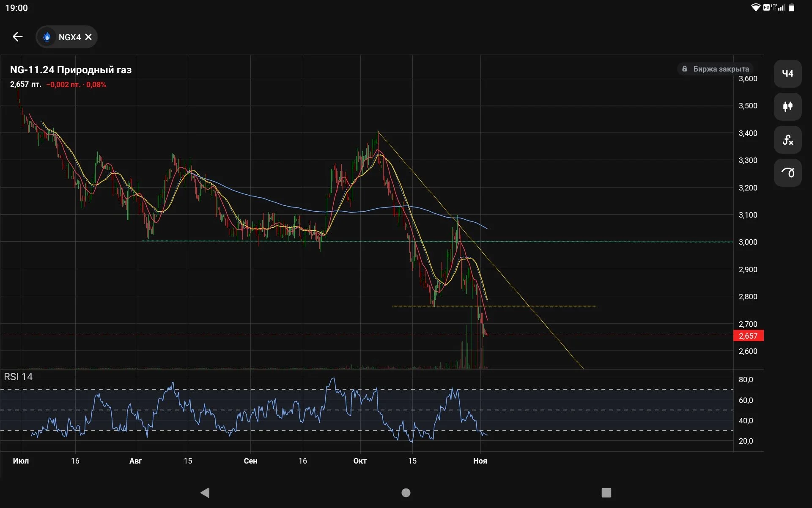Viewport: 812px width, 508px height.
Task: Open the indicators (fx) menu
Action: [787, 140]
